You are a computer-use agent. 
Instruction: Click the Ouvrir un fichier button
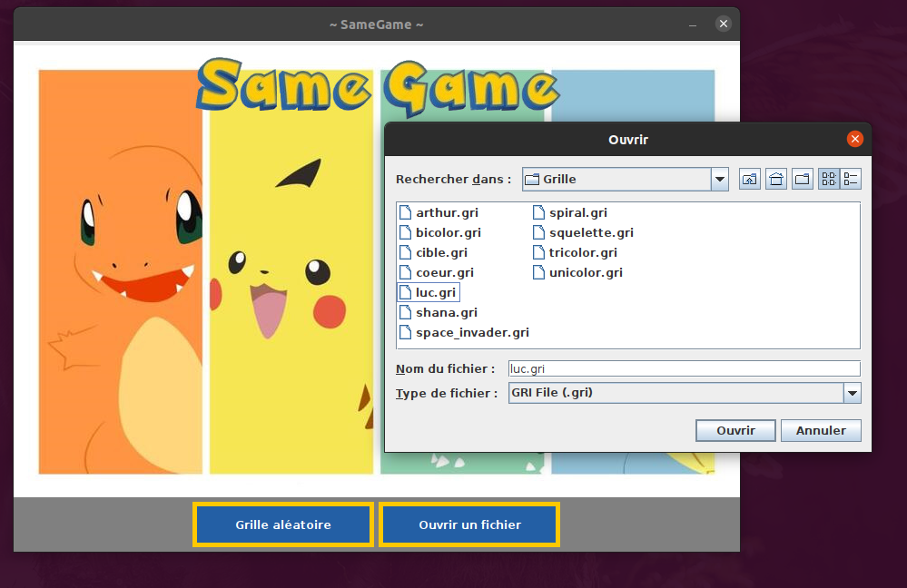(469, 524)
